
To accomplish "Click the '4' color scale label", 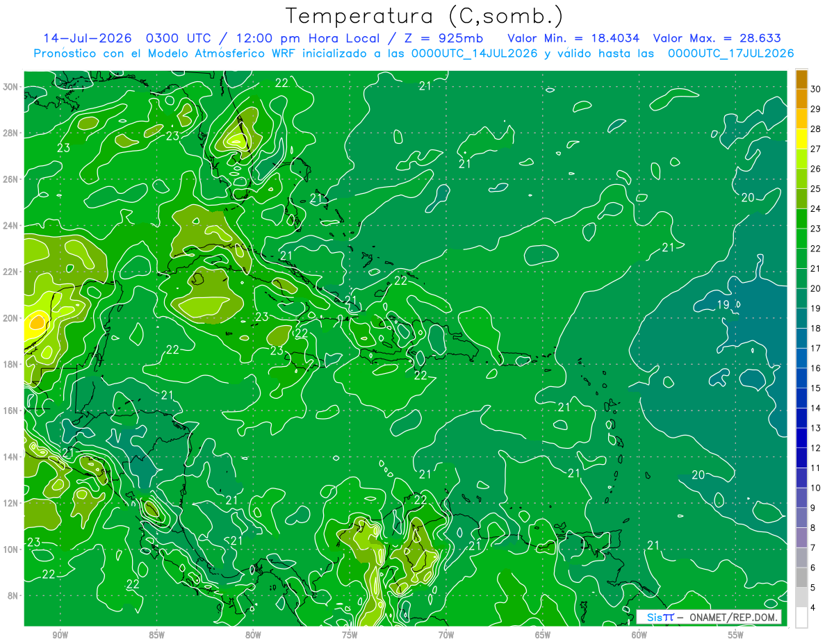I will click(813, 607).
